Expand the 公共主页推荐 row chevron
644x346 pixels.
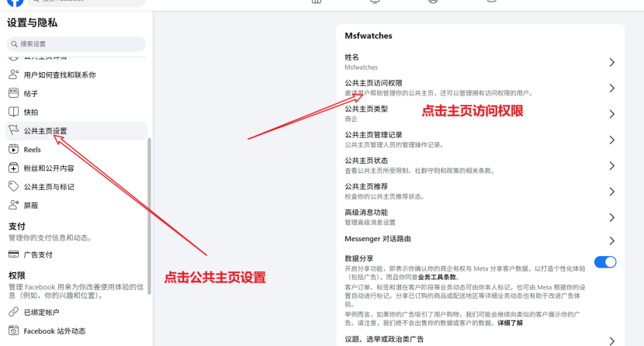point(611,192)
